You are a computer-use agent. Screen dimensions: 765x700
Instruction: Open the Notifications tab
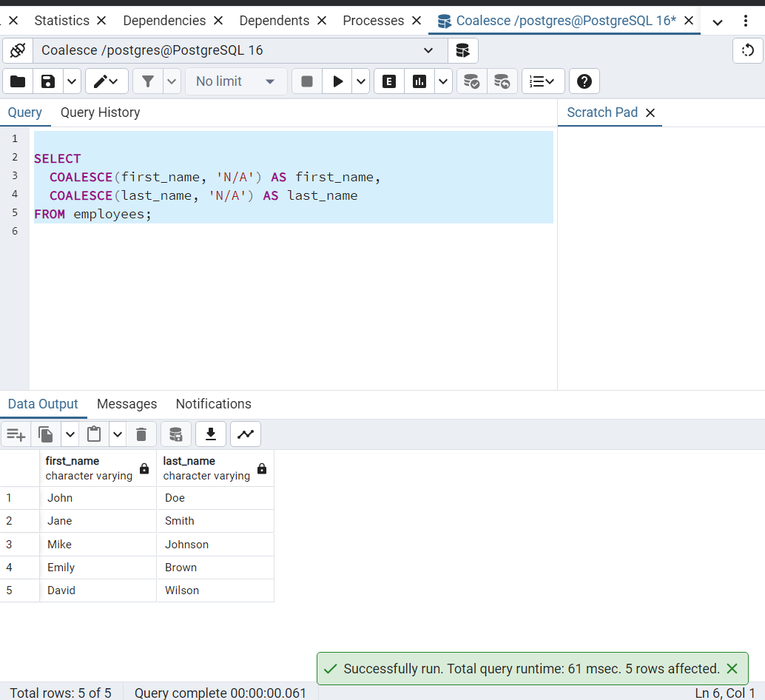[213, 404]
